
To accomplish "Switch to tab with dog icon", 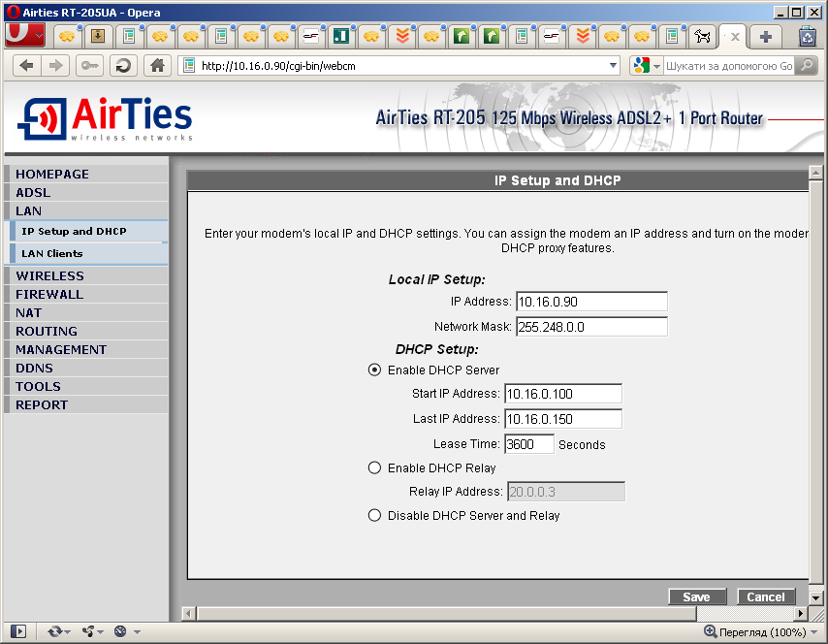I will click(x=702, y=37).
